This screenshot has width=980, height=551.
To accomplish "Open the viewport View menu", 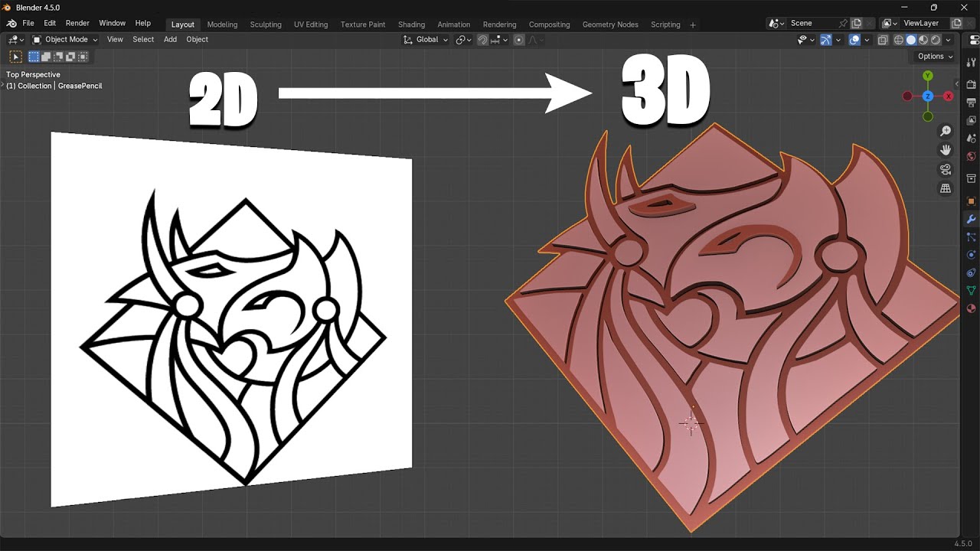I will pos(115,40).
